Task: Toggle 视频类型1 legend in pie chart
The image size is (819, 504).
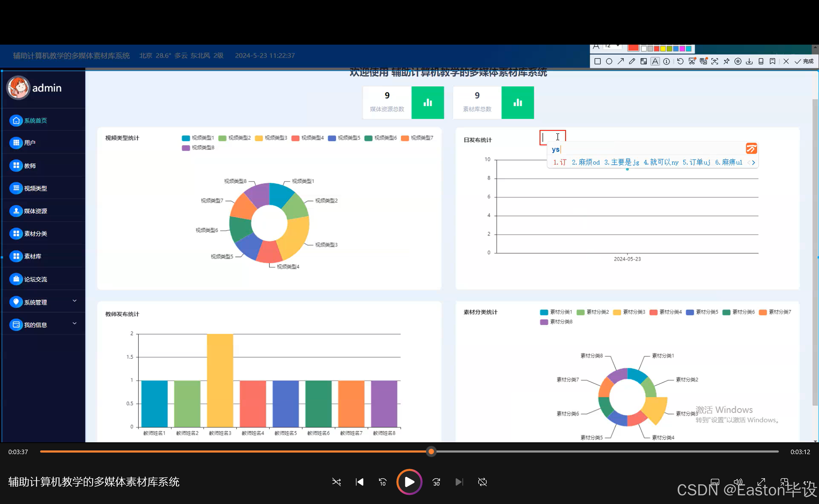Action: point(198,138)
